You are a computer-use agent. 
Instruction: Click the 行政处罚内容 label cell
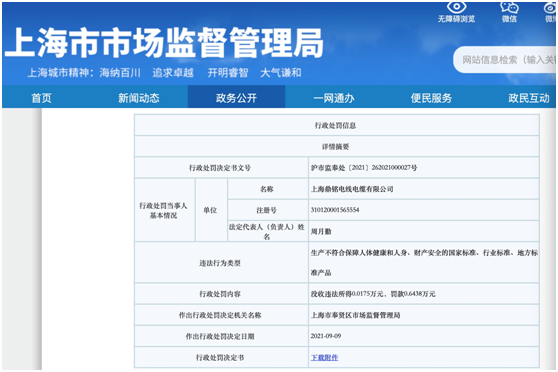tap(221, 294)
